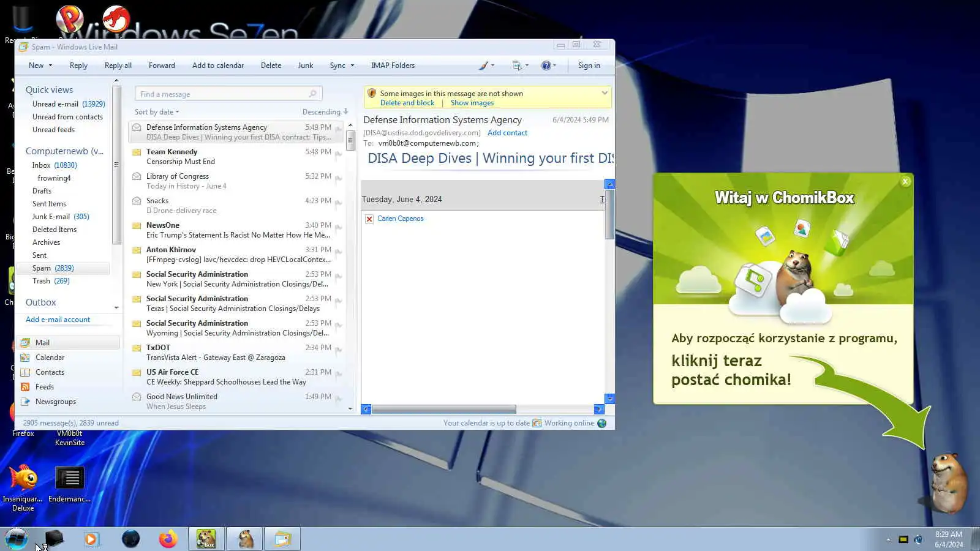The height and width of the screenshot is (551, 980).
Task: Open the orange Feeds icon
Action: tap(25, 387)
